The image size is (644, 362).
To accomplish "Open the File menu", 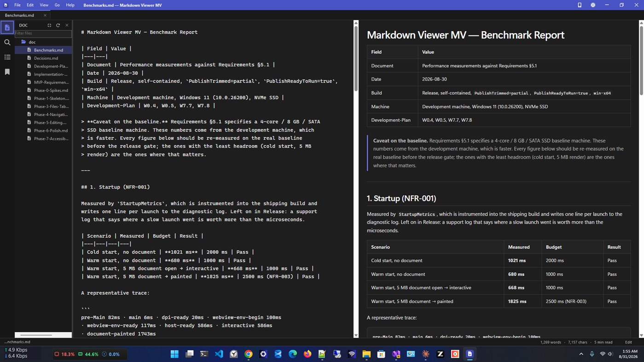I will (x=17, y=5).
